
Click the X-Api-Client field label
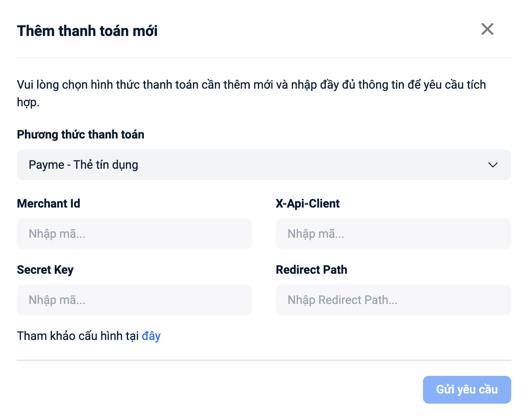308,203
